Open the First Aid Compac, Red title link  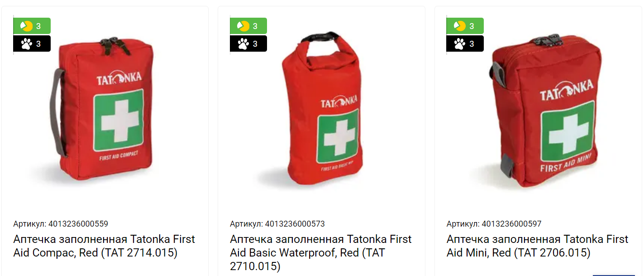click(104, 246)
